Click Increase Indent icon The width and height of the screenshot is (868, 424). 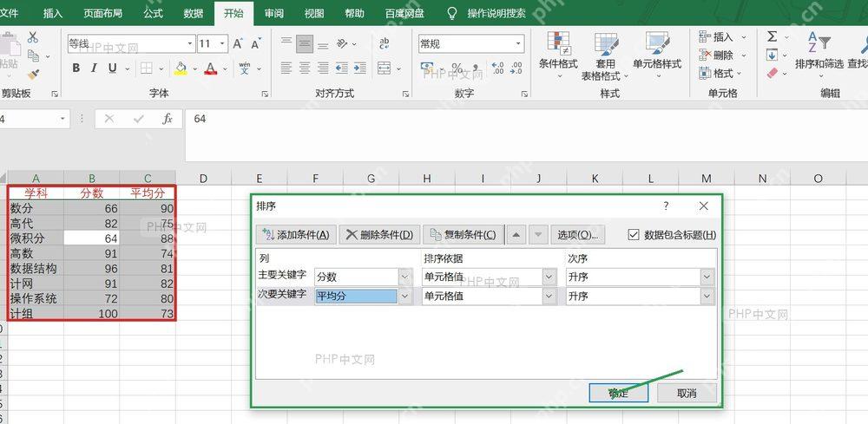(x=360, y=68)
